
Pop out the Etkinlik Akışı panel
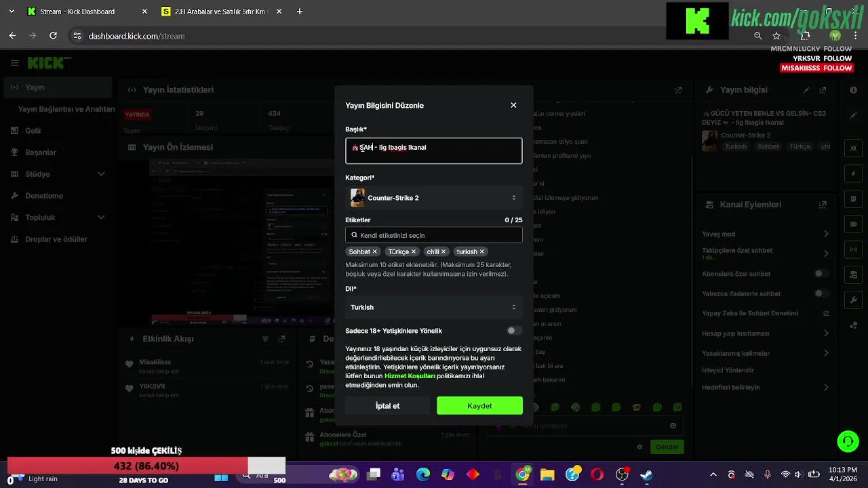pyautogui.click(x=283, y=339)
